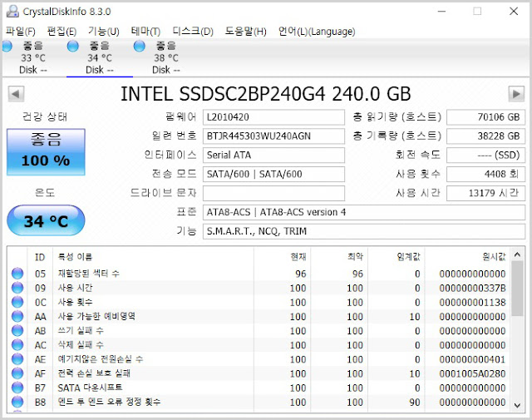Select the 33 °C disk tab
532x420 pixels.
(x=33, y=57)
